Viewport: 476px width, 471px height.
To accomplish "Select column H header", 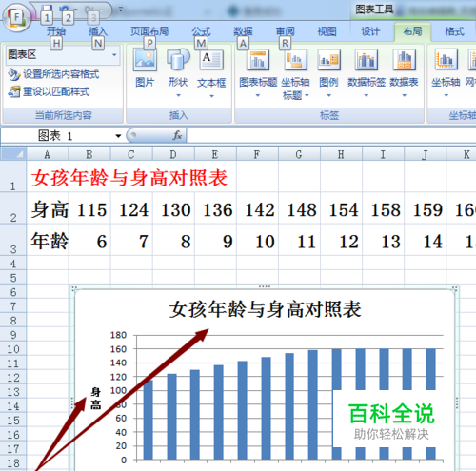I will pos(341,154).
